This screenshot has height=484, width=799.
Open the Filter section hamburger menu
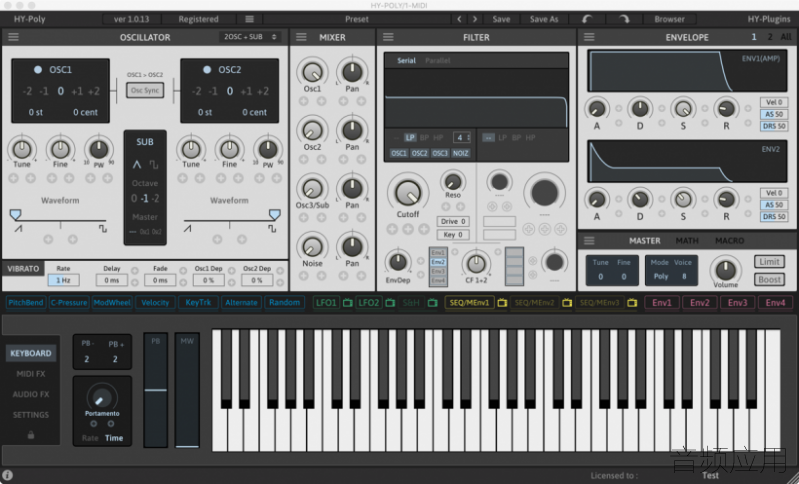pyautogui.click(x=388, y=37)
